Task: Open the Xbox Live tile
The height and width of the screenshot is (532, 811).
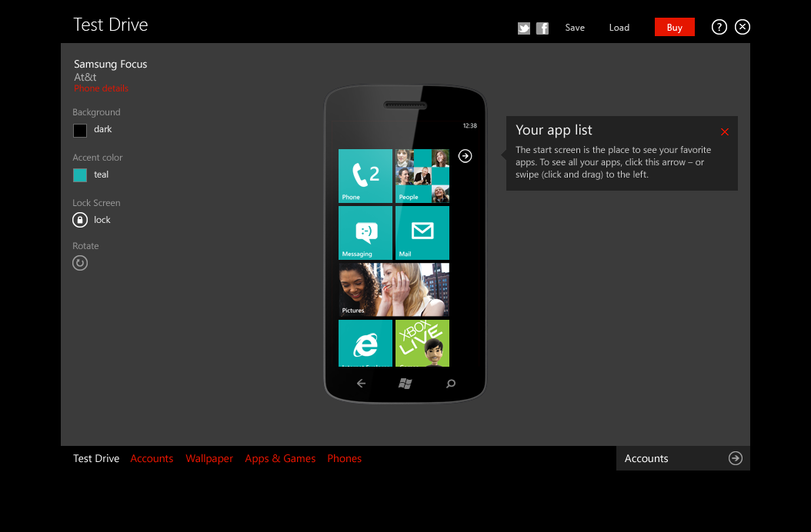Action: pyautogui.click(x=422, y=344)
